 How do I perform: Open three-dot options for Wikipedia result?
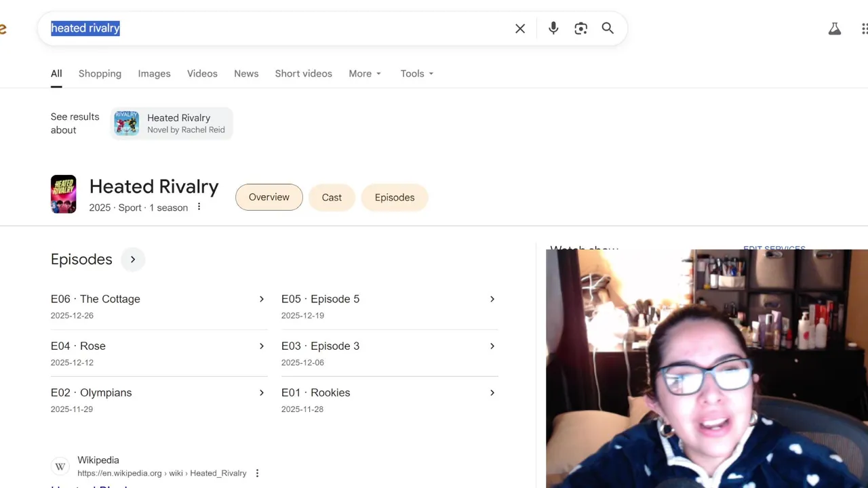tap(257, 473)
